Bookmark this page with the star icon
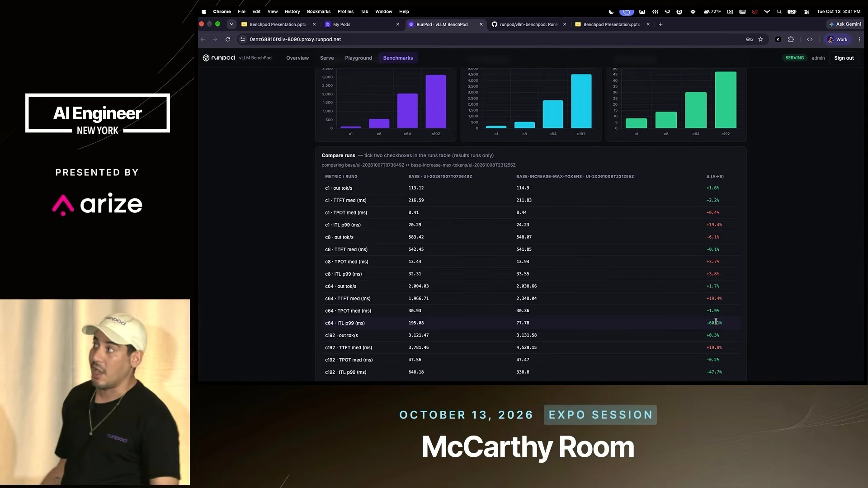Screen dimensions: 868x488 coord(761,39)
